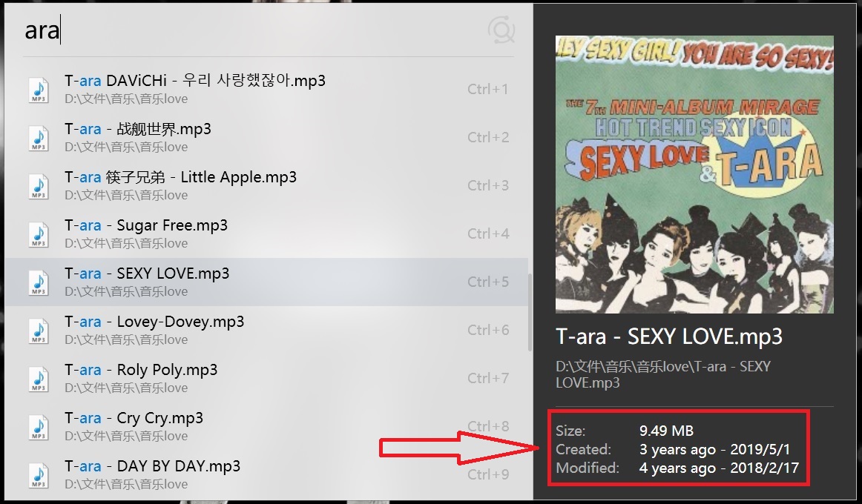The height and width of the screenshot is (504, 862).
Task: Click folder path under Little Apple result
Action: [x=126, y=196]
